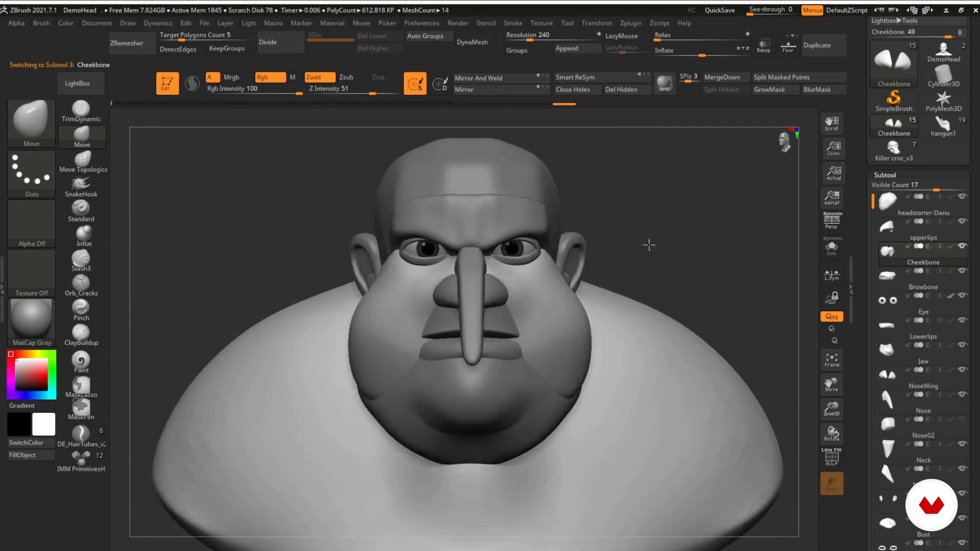Screen dimensions: 980x551
Task: Select the Pinch brush
Action: click(81, 310)
